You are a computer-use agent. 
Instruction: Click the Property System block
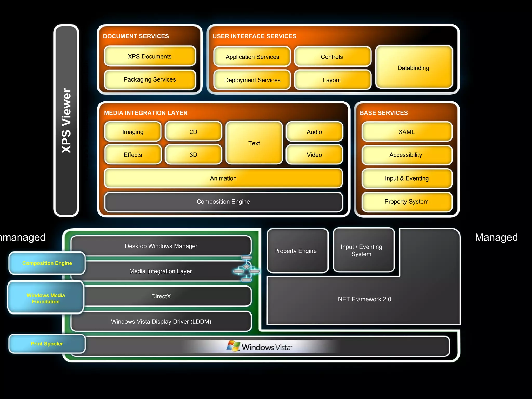click(x=407, y=202)
